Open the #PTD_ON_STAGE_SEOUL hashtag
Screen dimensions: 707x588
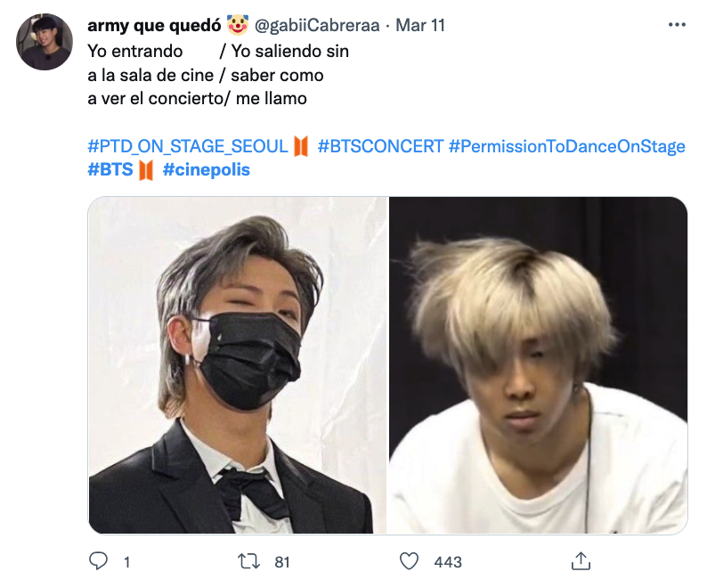click(187, 146)
